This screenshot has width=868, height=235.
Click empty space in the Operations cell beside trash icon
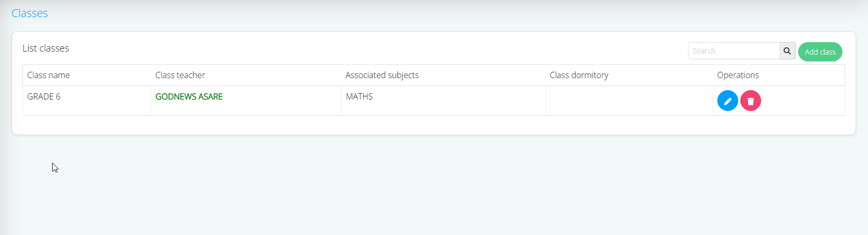(x=803, y=101)
